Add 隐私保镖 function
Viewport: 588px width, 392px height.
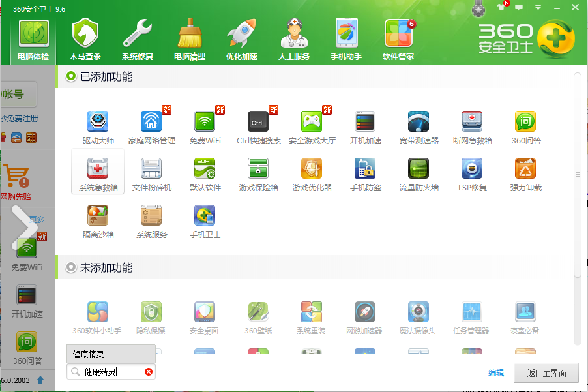pyautogui.click(x=151, y=318)
